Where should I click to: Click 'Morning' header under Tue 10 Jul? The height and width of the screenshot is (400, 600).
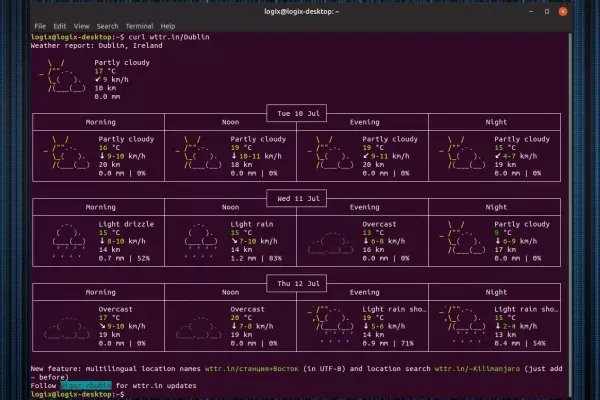click(x=100, y=122)
